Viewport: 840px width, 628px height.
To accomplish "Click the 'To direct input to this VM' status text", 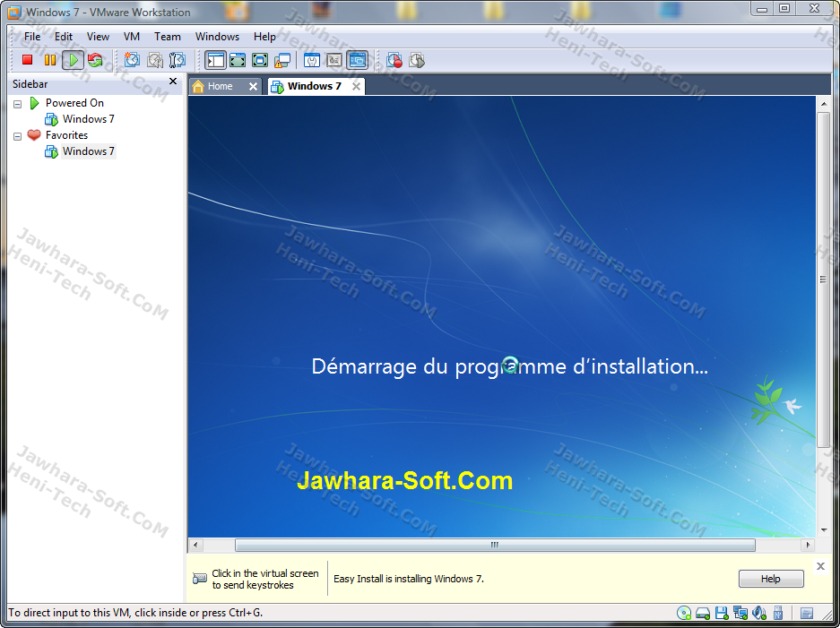I will 135,613.
